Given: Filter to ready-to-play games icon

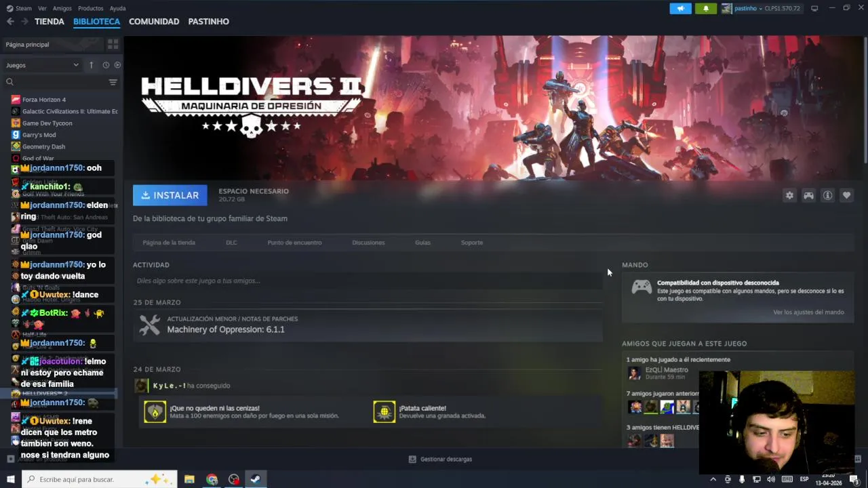Looking at the screenshot, I should pos(117,65).
